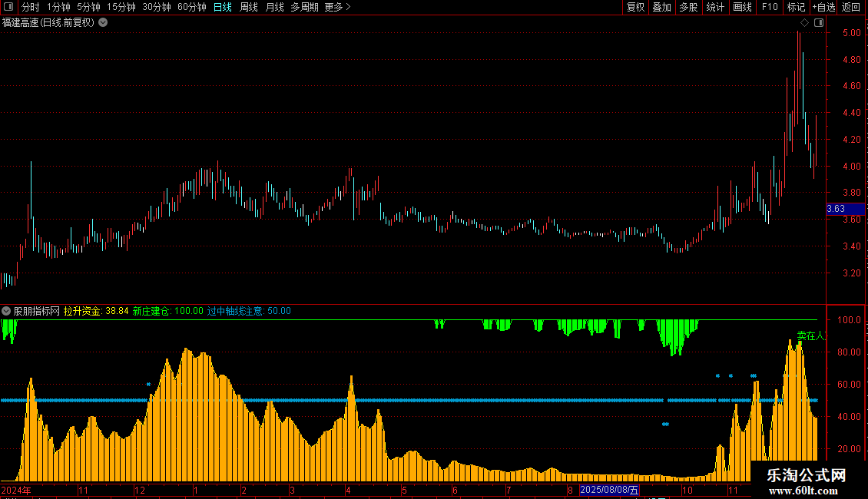
Task: Expand the 股朋指标网 indicator menu
Action: (6, 311)
